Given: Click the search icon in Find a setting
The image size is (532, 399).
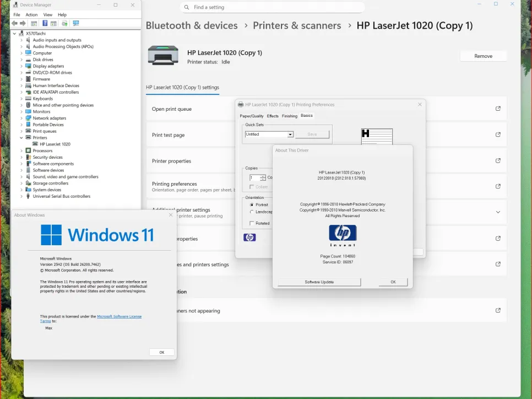Looking at the screenshot, I should click(x=187, y=8).
